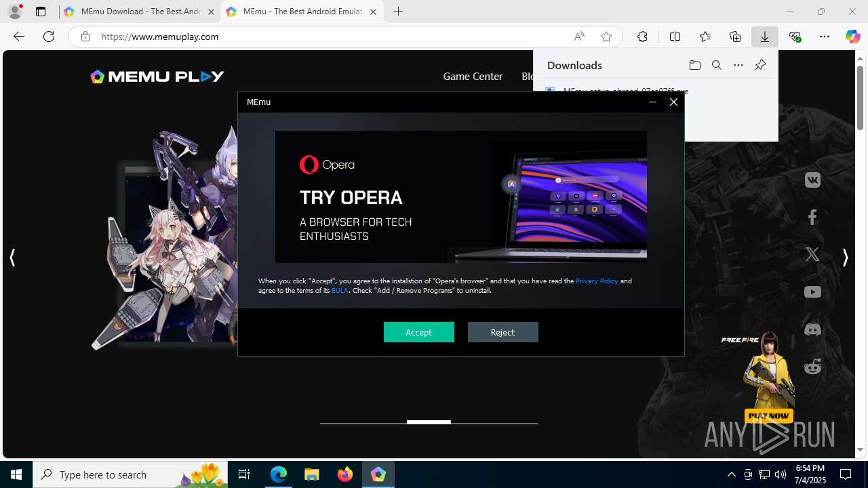Screen dimensions: 868x488
Task: Open downloads folder icon in Downloads panel
Action: coord(694,65)
